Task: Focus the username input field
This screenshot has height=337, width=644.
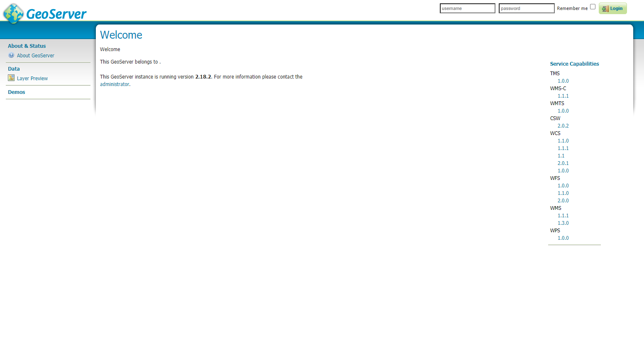Action: [x=467, y=8]
